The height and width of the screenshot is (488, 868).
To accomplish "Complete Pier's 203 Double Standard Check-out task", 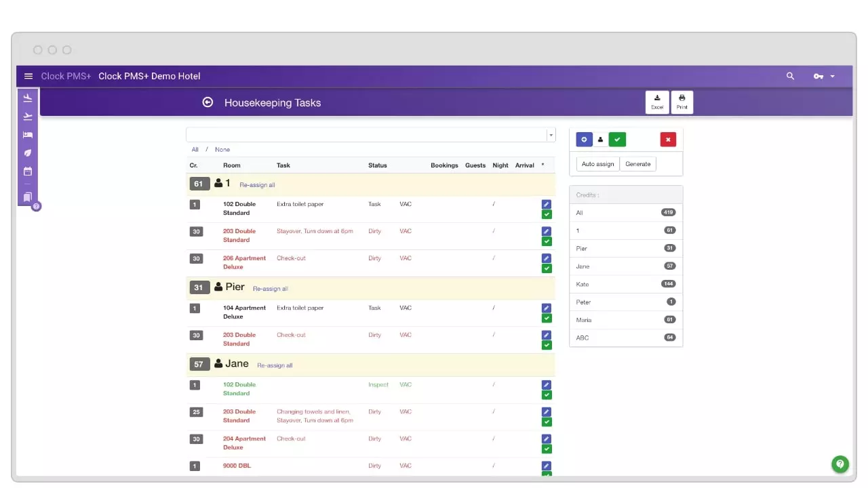I will (x=547, y=345).
